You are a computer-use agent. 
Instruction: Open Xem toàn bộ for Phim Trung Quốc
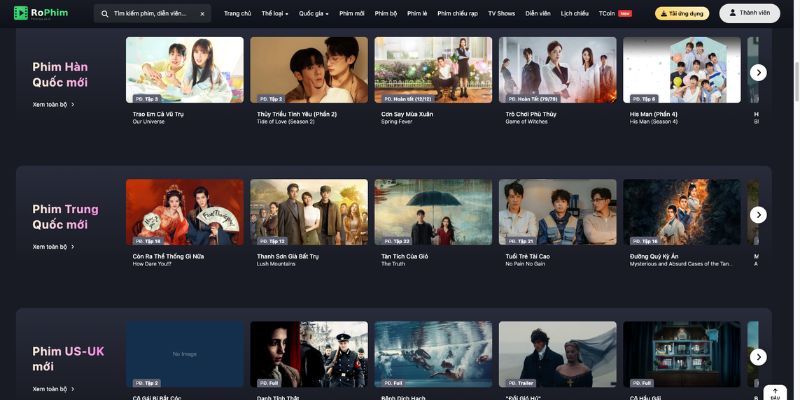pyautogui.click(x=53, y=246)
